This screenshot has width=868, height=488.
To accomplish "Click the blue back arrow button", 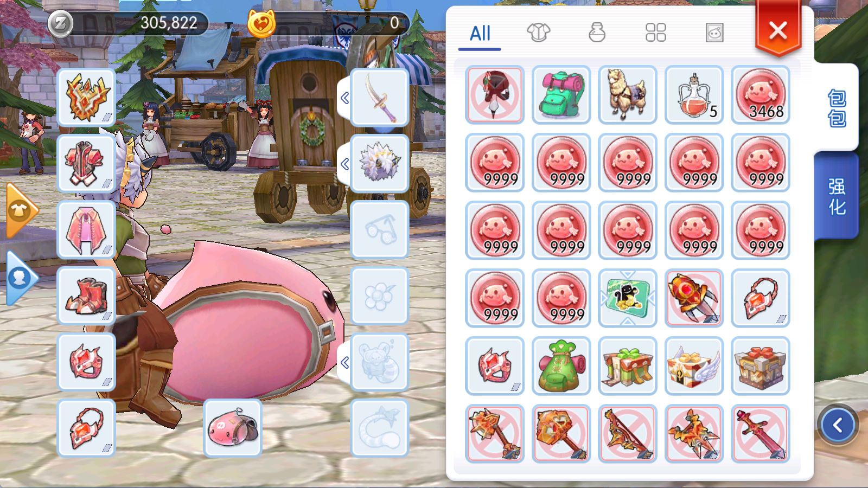I will pyautogui.click(x=838, y=425).
